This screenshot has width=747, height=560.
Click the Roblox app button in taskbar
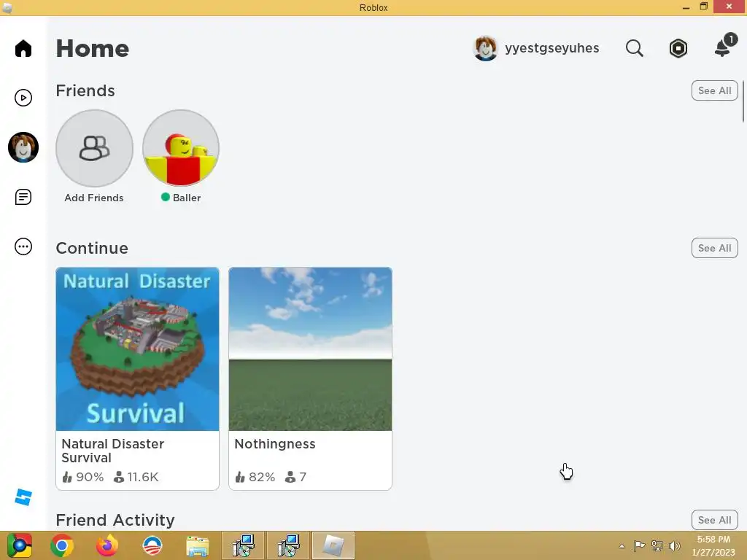pos(333,545)
